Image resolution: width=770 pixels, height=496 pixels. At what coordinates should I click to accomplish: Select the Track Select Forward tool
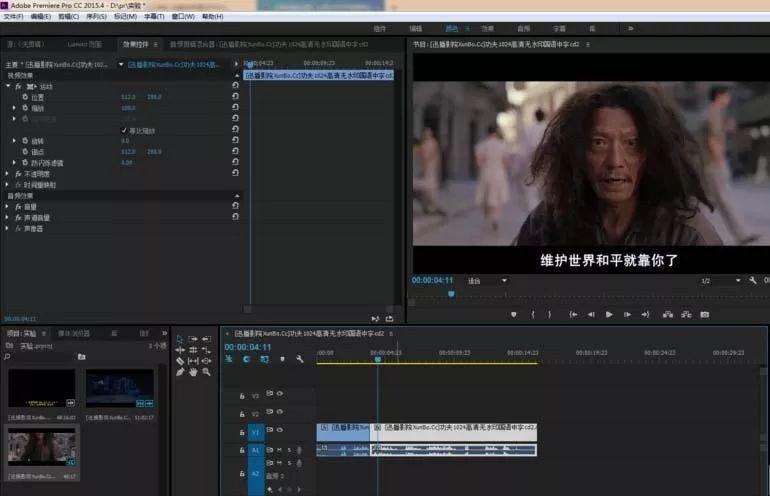tap(193, 339)
